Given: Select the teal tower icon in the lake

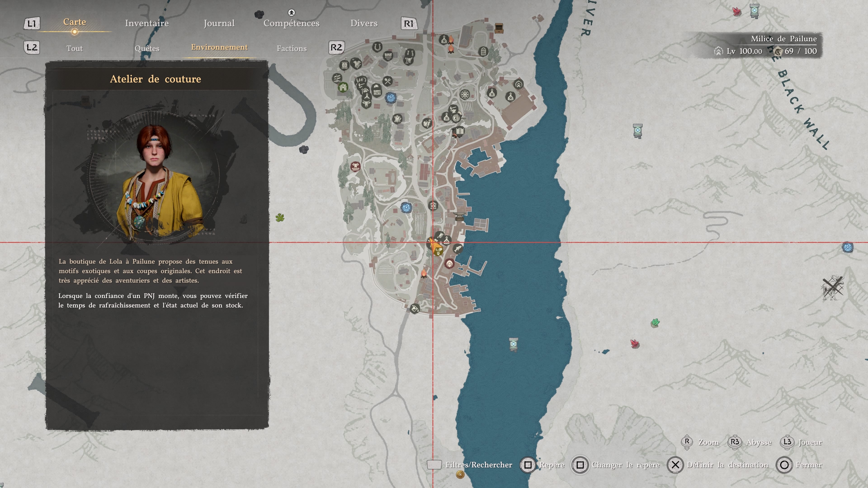Looking at the screenshot, I should pos(513,345).
